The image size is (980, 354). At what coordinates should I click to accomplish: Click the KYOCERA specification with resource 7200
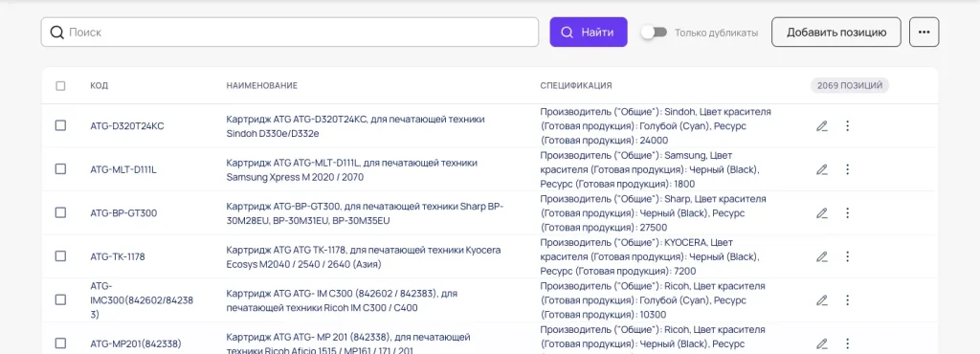coord(650,256)
